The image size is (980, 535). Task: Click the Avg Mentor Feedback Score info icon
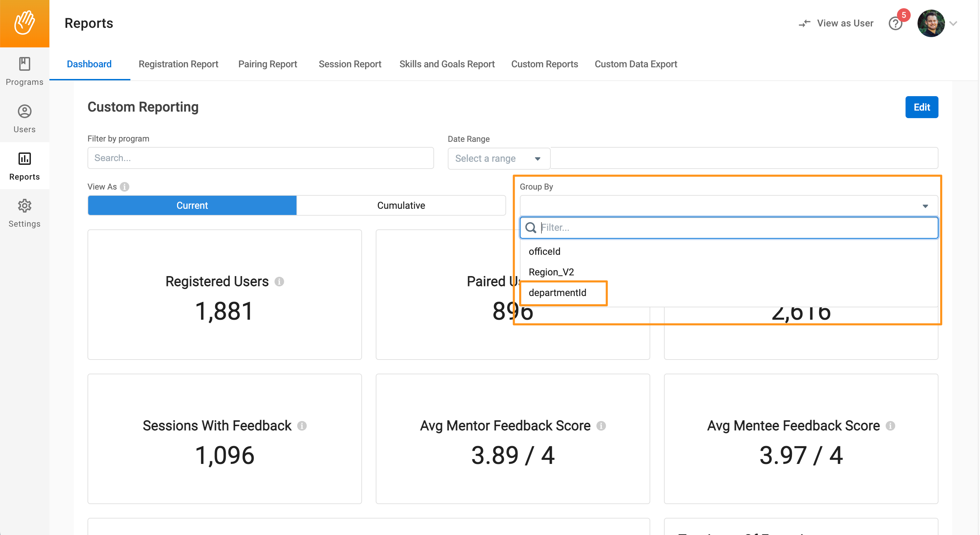click(601, 425)
